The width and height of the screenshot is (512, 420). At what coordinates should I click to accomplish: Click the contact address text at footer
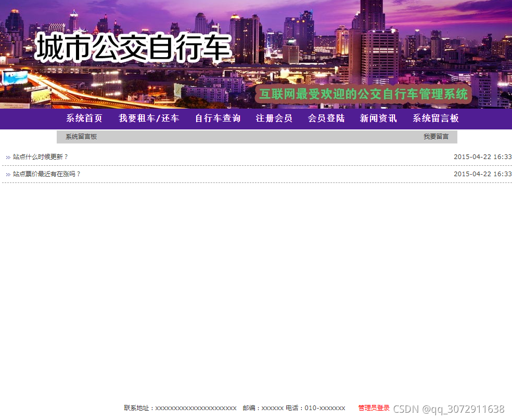[x=180, y=408]
